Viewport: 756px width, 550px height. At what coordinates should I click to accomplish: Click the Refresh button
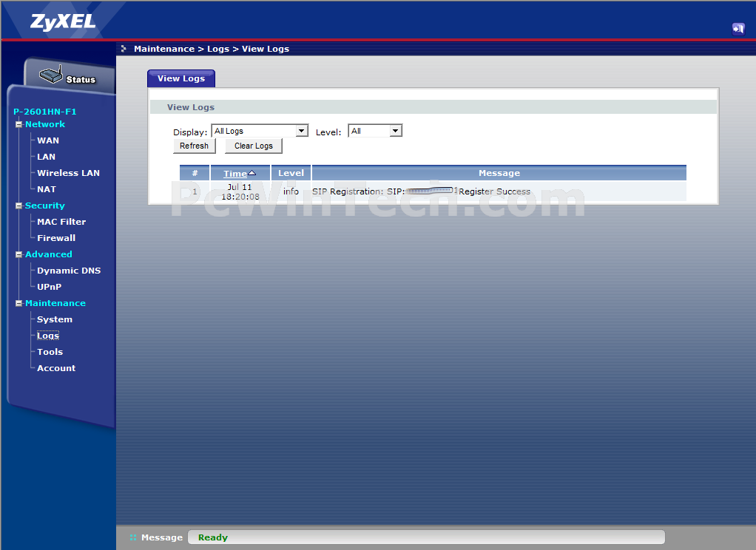[x=195, y=146]
